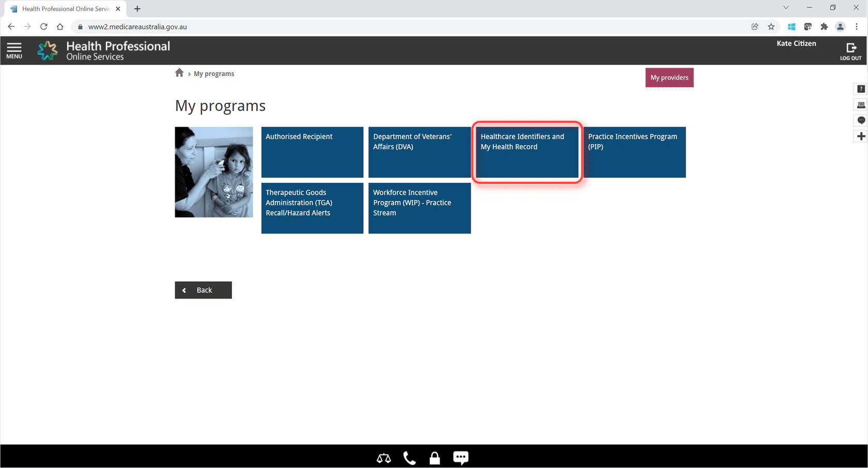Close the Health Professional Online Services tab
868x468 pixels.
(x=118, y=9)
